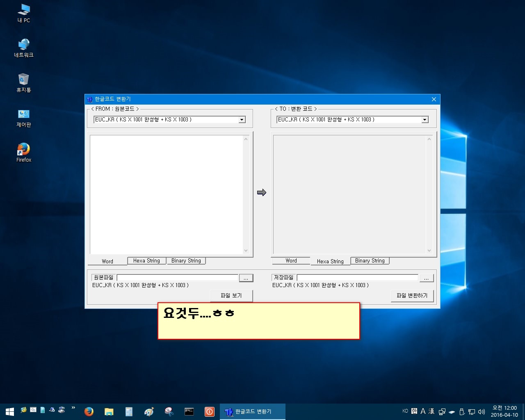Select the 제어판 control panel desktop icon

[x=24, y=118]
